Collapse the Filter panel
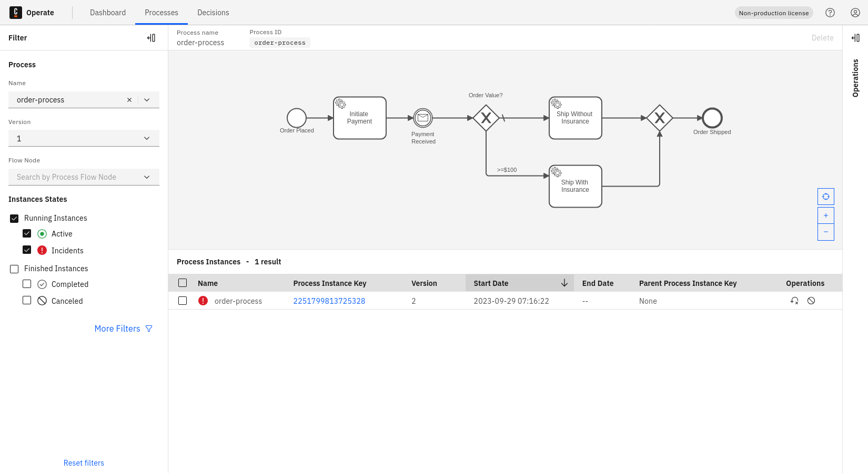The height and width of the screenshot is (473, 868). (151, 38)
